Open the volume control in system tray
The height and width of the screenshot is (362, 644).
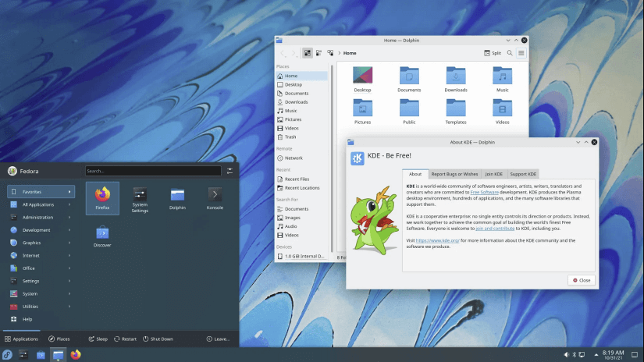(x=566, y=355)
